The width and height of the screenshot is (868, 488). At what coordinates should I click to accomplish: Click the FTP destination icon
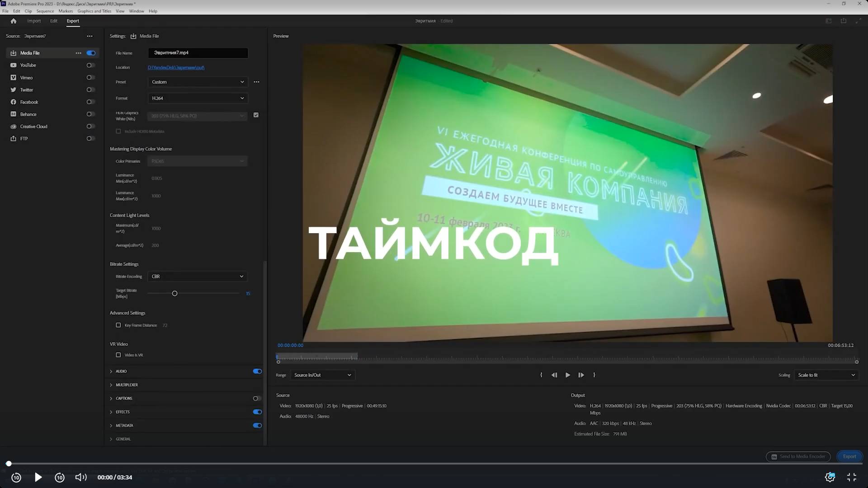tap(14, 138)
